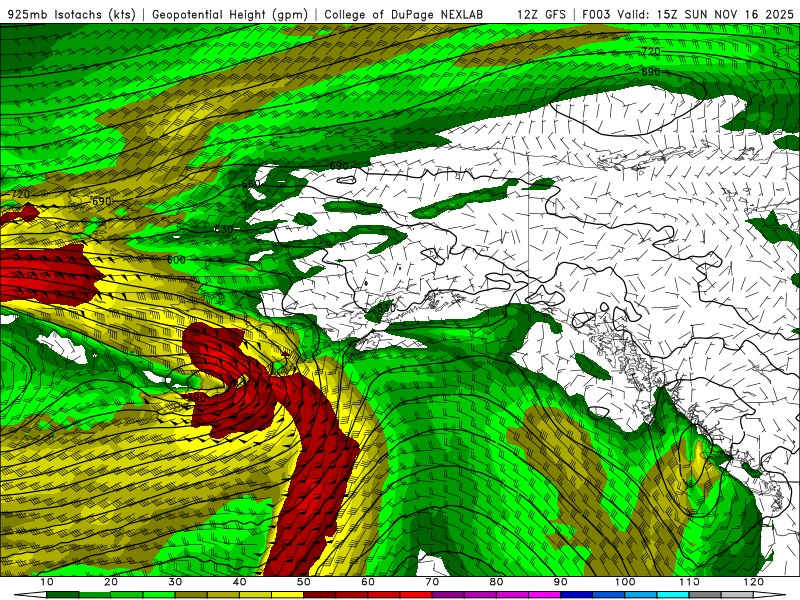Click the 600 height contour label
This screenshot has height=600, width=800.
(177, 260)
